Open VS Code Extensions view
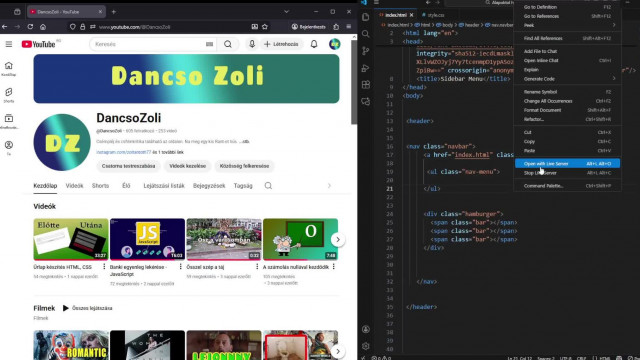The image size is (640, 360). click(366, 84)
